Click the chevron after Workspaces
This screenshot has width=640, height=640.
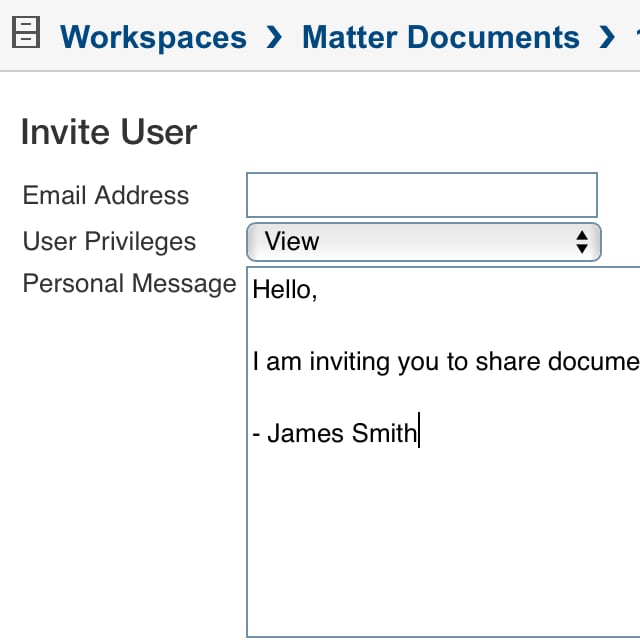click(274, 38)
